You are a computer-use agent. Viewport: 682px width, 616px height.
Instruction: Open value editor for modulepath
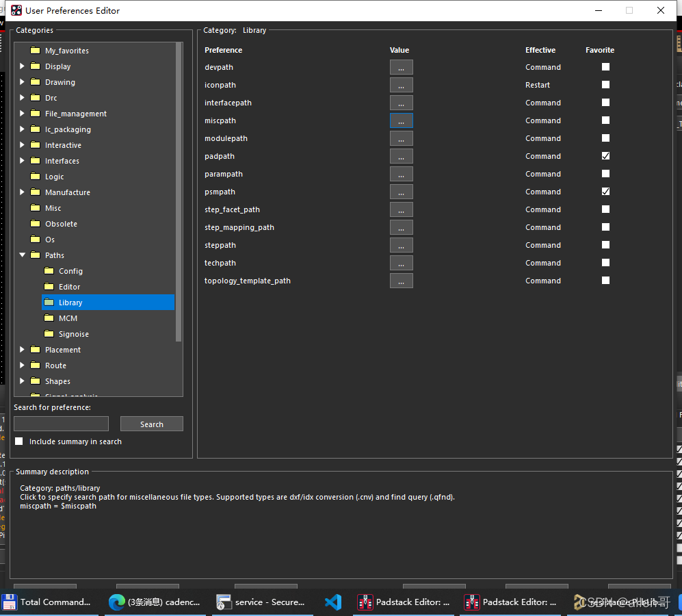click(x=401, y=138)
